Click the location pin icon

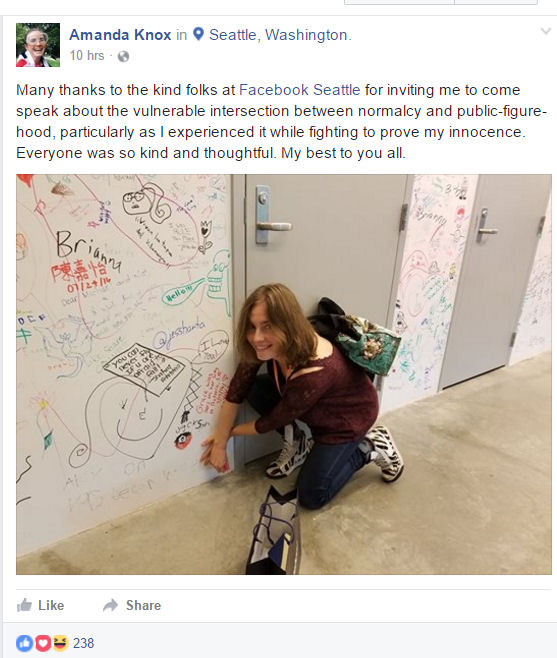click(198, 34)
